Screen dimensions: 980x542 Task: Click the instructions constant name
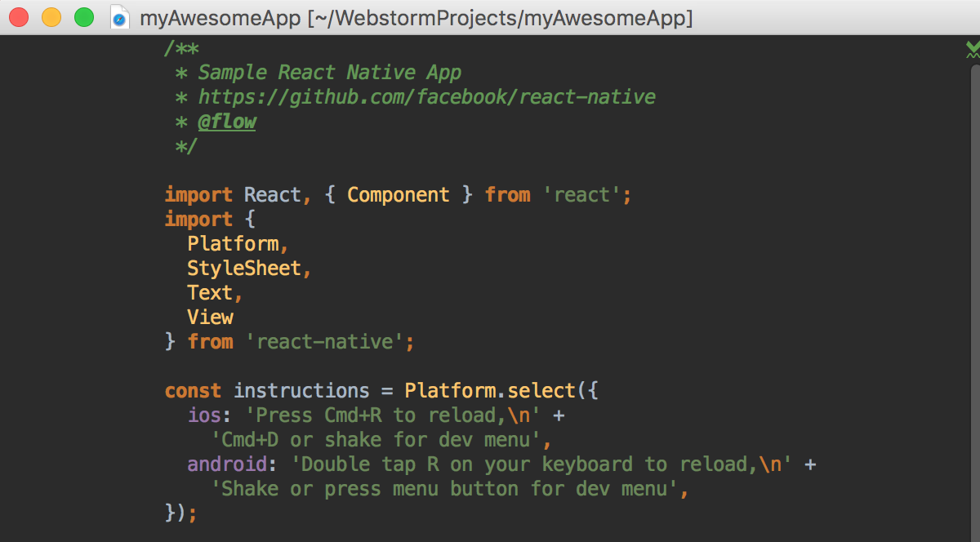pos(301,391)
